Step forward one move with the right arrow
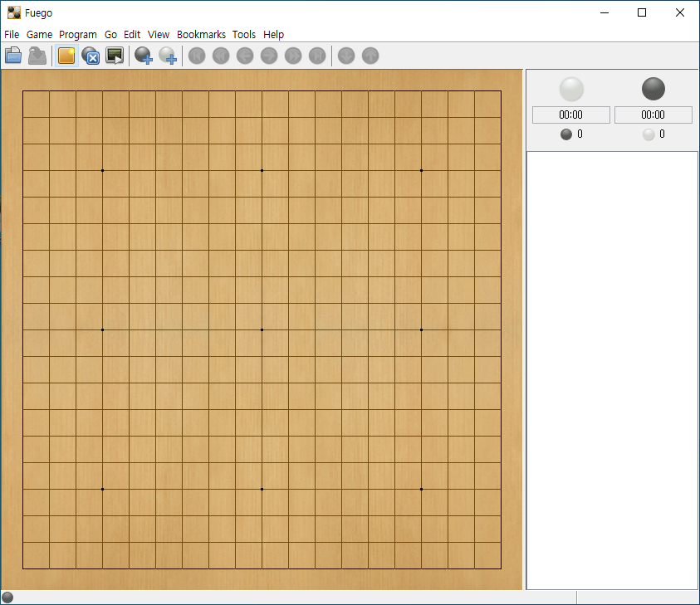Screen dimensions: 700x605 pos(269,56)
